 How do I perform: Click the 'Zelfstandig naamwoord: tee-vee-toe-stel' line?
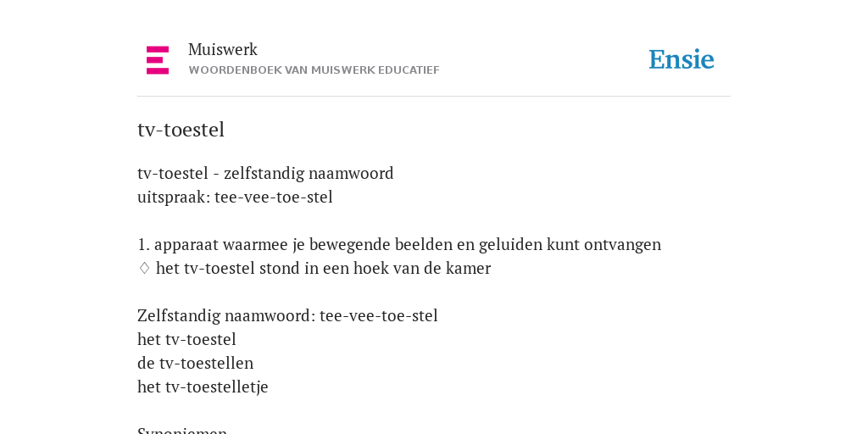tap(288, 315)
